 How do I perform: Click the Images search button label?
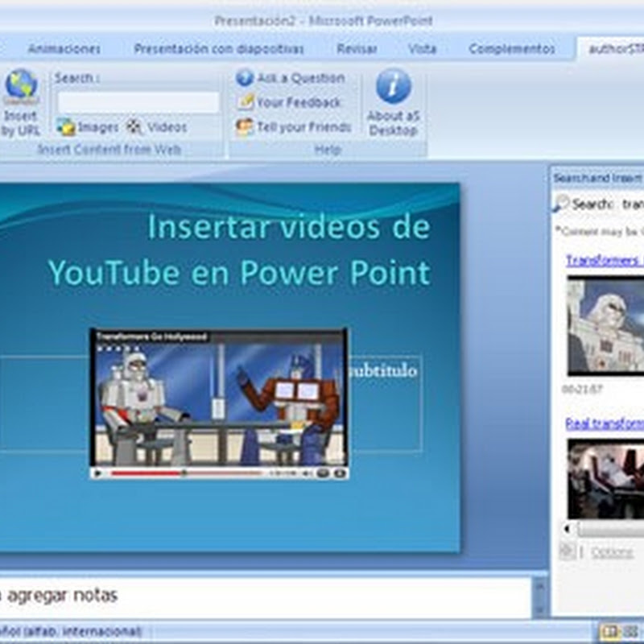pos(97,127)
